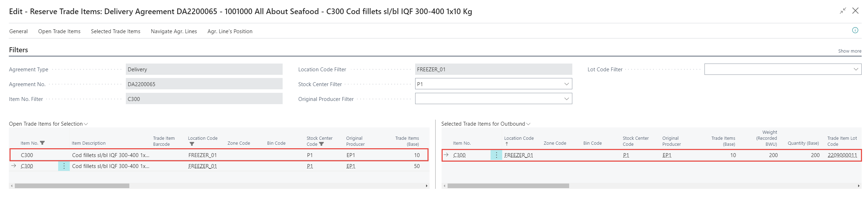Screen dimensions: 868x198
Task: Open the Original Producer Filter dropdown
Action: point(566,99)
